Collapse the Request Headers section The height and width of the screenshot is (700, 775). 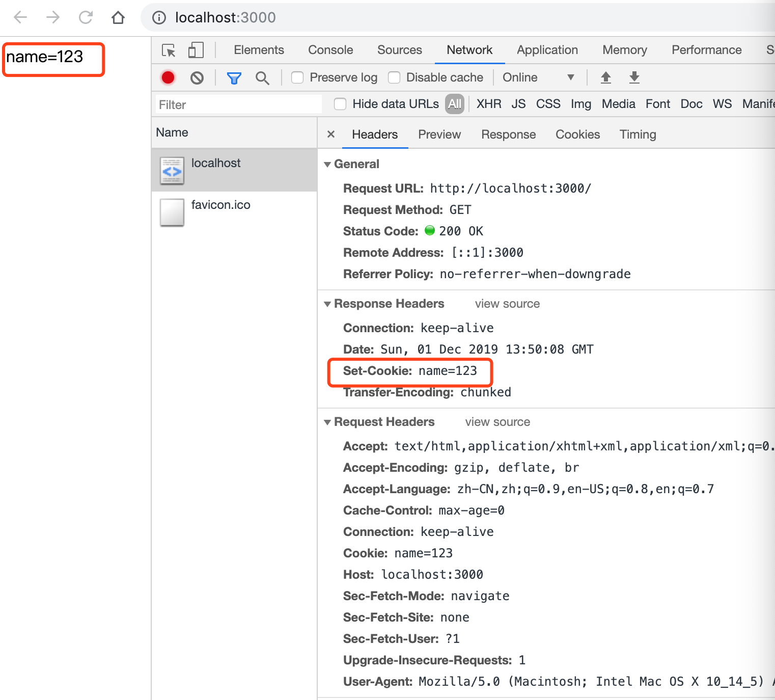pyautogui.click(x=327, y=422)
